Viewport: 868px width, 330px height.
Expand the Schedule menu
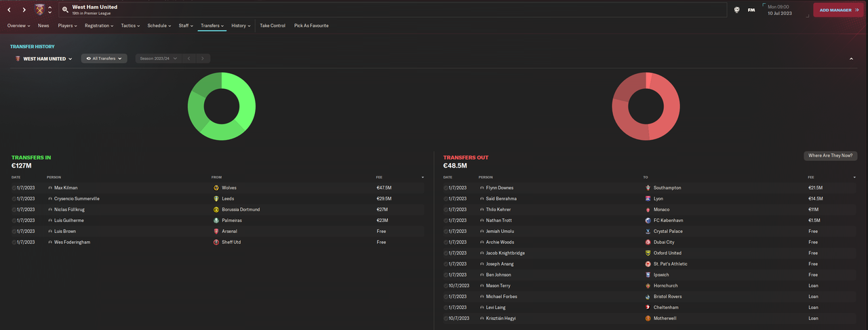pos(159,25)
